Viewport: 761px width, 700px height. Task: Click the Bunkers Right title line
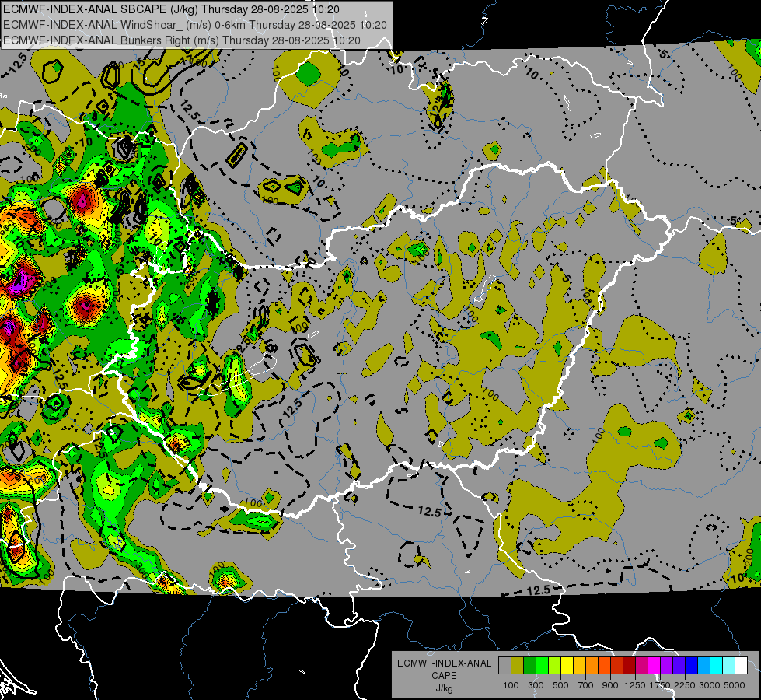click(182, 40)
